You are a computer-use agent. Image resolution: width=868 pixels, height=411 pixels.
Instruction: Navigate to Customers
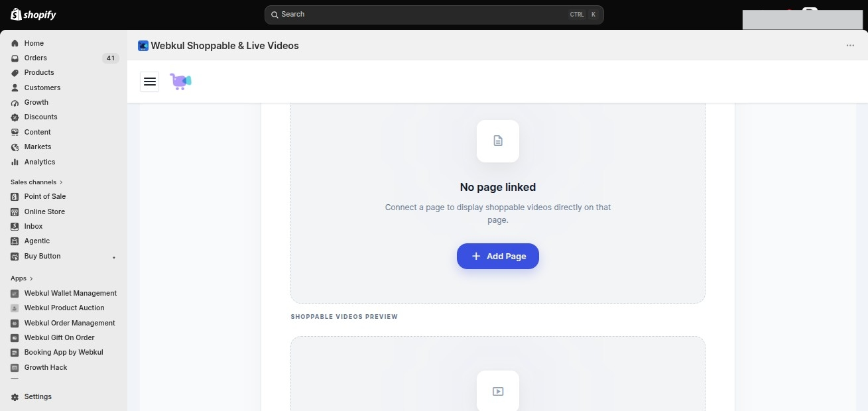coord(42,88)
